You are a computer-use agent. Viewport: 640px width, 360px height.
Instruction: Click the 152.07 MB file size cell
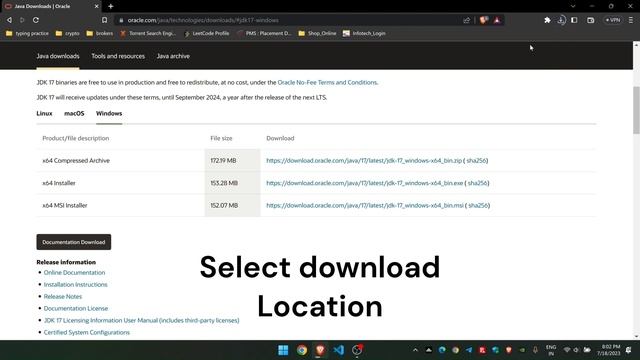coord(232,206)
